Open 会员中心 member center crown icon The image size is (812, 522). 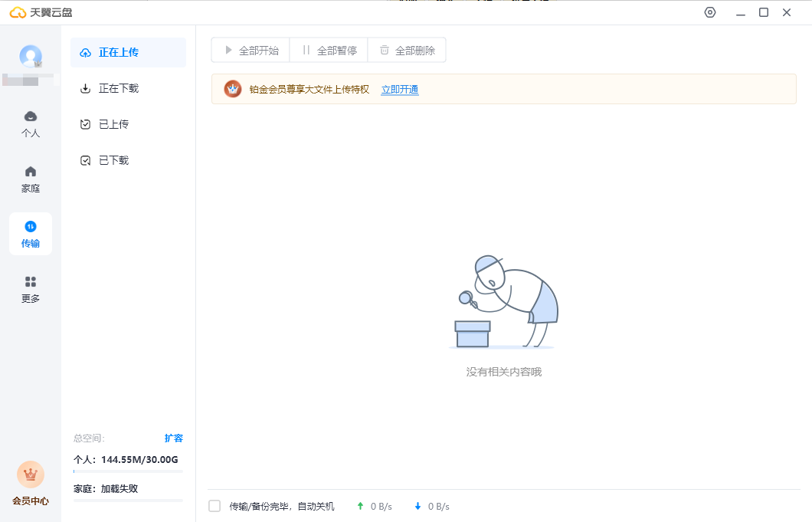click(31, 474)
